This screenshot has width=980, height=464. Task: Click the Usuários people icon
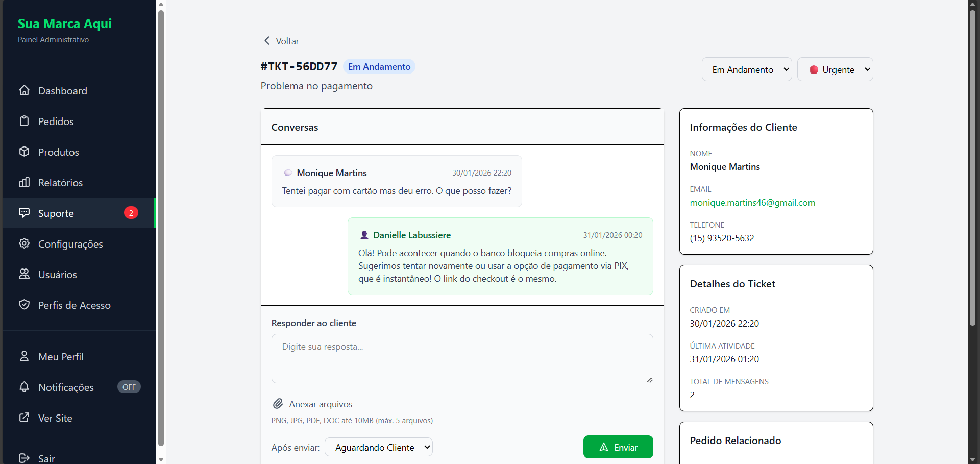[x=24, y=275]
